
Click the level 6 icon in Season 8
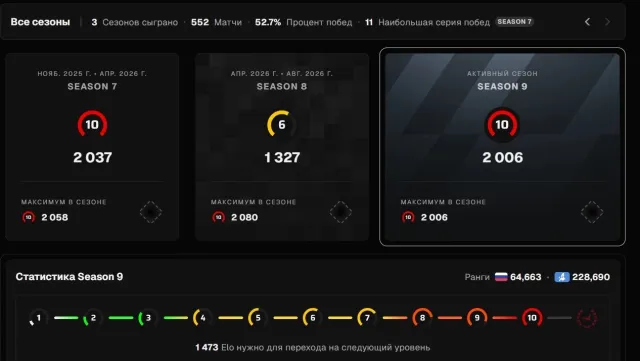[x=282, y=124]
